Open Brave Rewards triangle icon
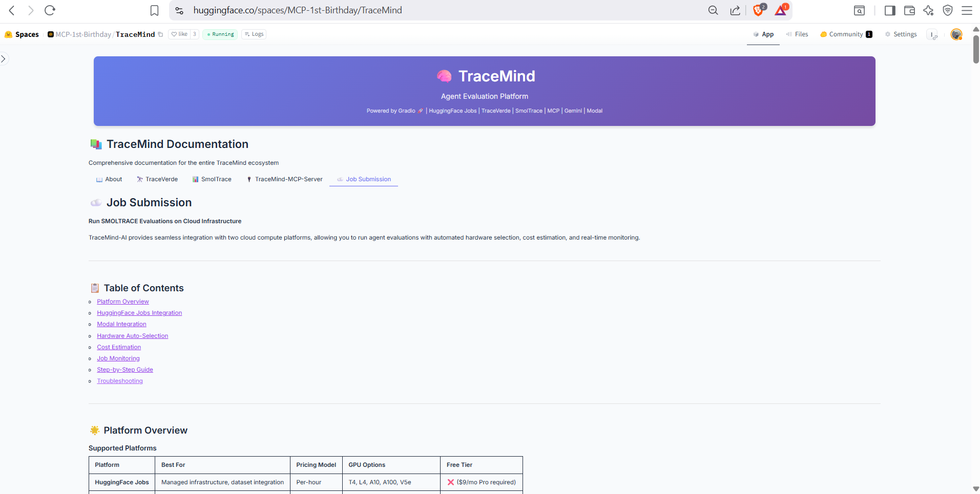The image size is (980, 494). [x=781, y=10]
